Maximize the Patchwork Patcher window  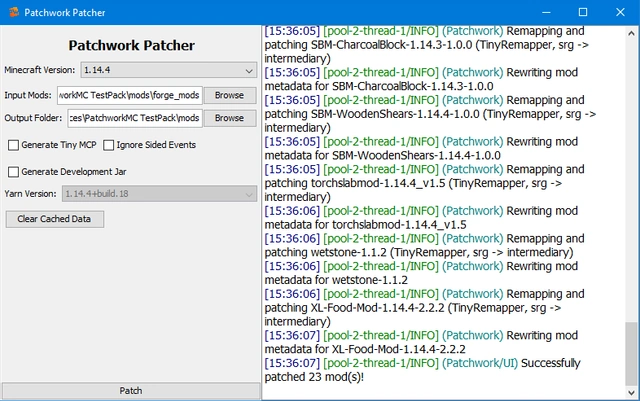[x=583, y=12]
